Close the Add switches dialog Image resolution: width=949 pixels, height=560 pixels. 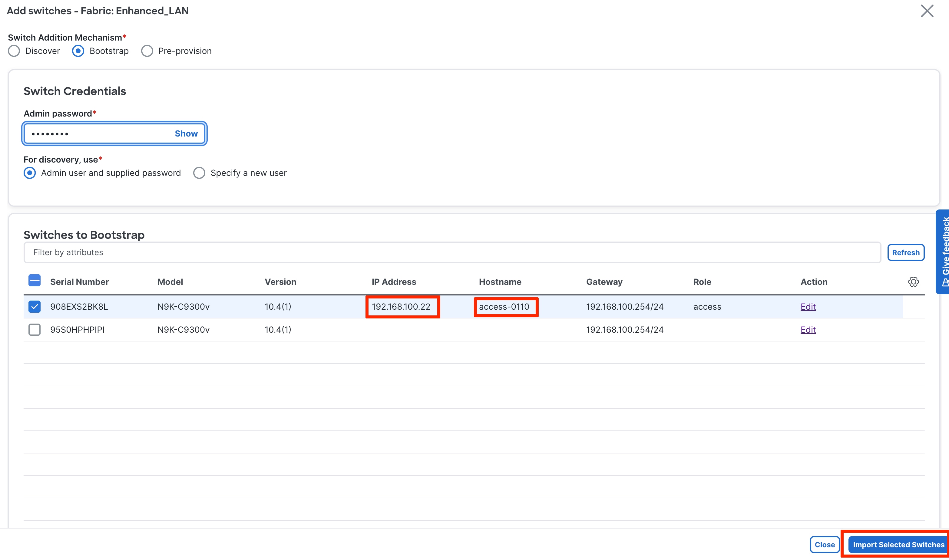tap(825, 545)
